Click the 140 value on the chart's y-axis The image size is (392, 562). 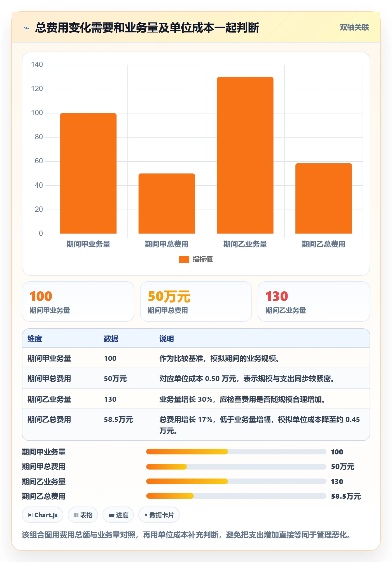coord(37,65)
